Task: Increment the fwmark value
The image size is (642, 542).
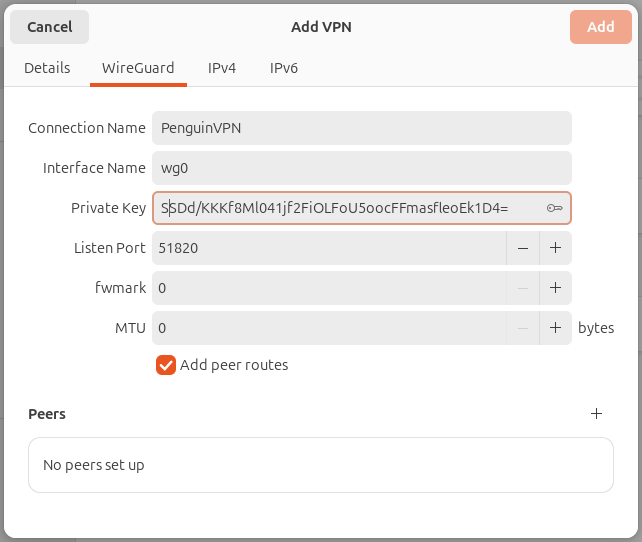Action: click(x=555, y=288)
